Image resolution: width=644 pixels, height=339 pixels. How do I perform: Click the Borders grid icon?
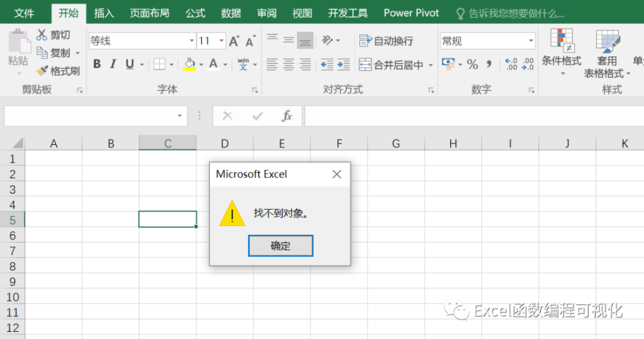pos(159,64)
